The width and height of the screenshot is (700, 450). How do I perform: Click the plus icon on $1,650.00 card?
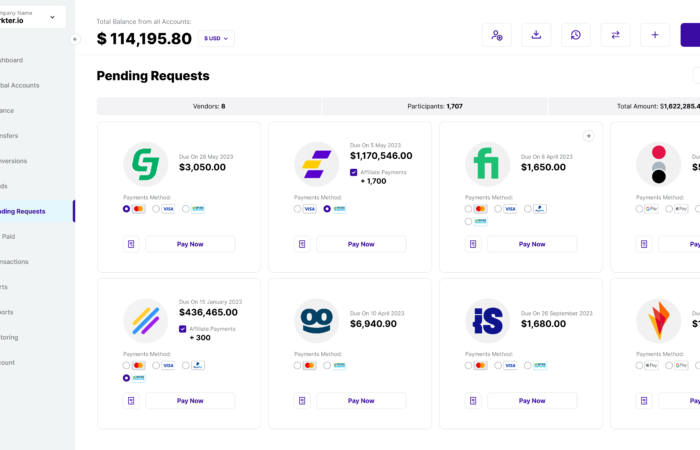pyautogui.click(x=589, y=136)
